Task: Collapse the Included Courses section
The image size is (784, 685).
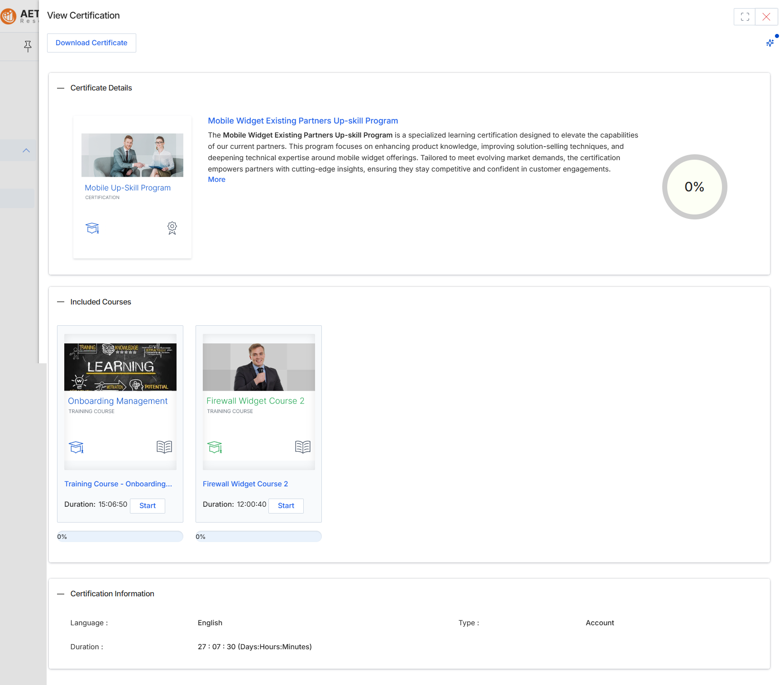Action: [x=61, y=302]
